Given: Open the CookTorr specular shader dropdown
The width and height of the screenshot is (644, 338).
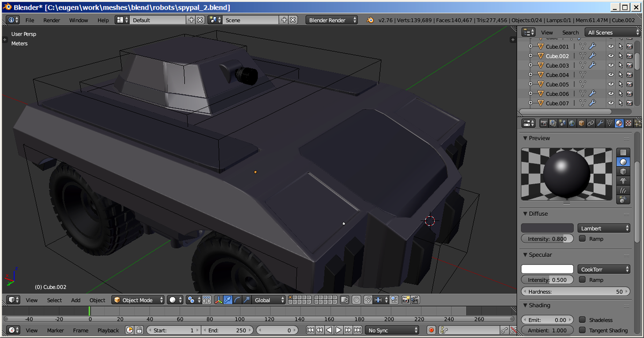Looking at the screenshot, I should coord(604,269).
